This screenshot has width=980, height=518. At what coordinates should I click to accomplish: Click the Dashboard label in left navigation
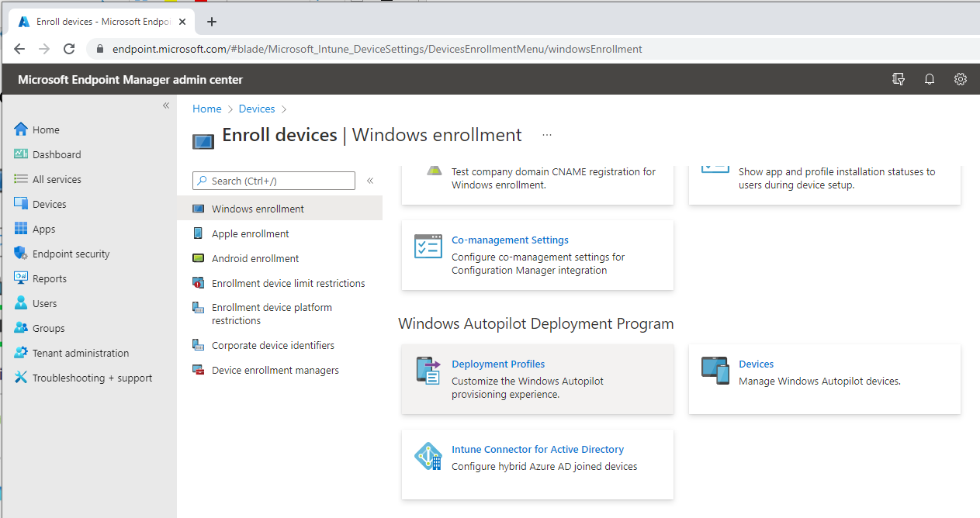[x=57, y=154]
